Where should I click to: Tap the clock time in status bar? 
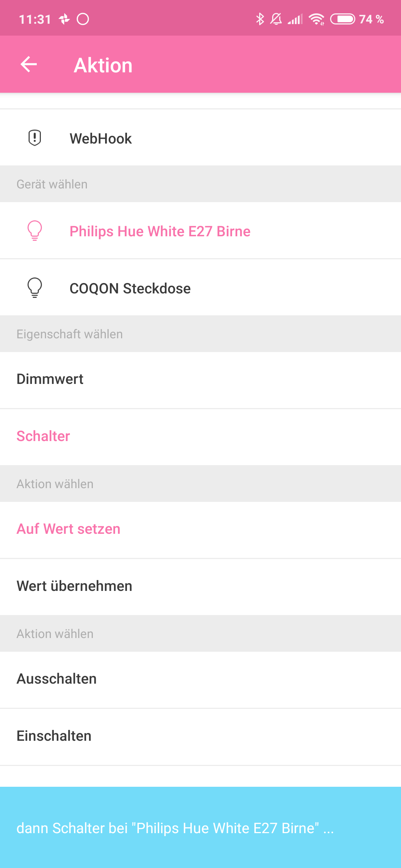[35, 19]
